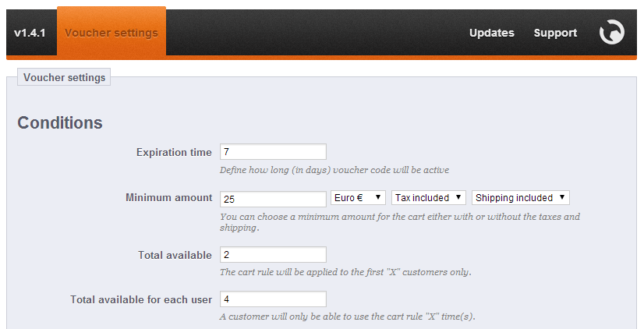644x329 pixels.
Task: Open the Tax included dropdown
Action: pos(429,198)
